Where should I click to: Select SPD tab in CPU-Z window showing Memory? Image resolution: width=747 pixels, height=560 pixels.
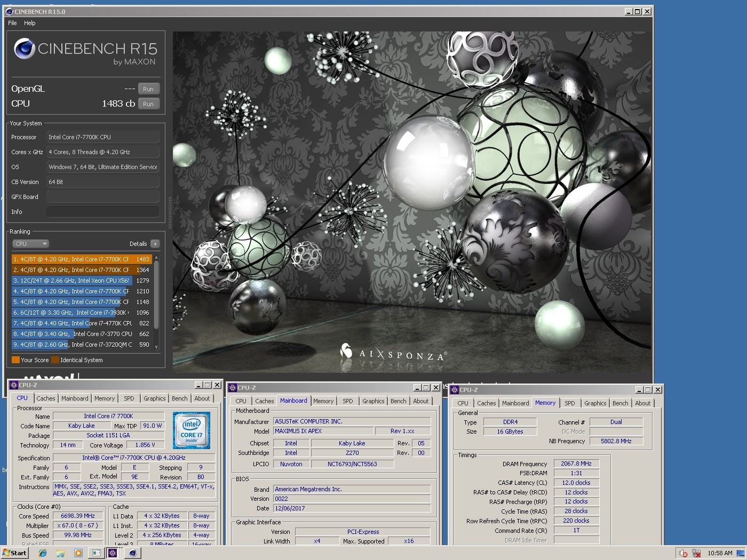570,403
